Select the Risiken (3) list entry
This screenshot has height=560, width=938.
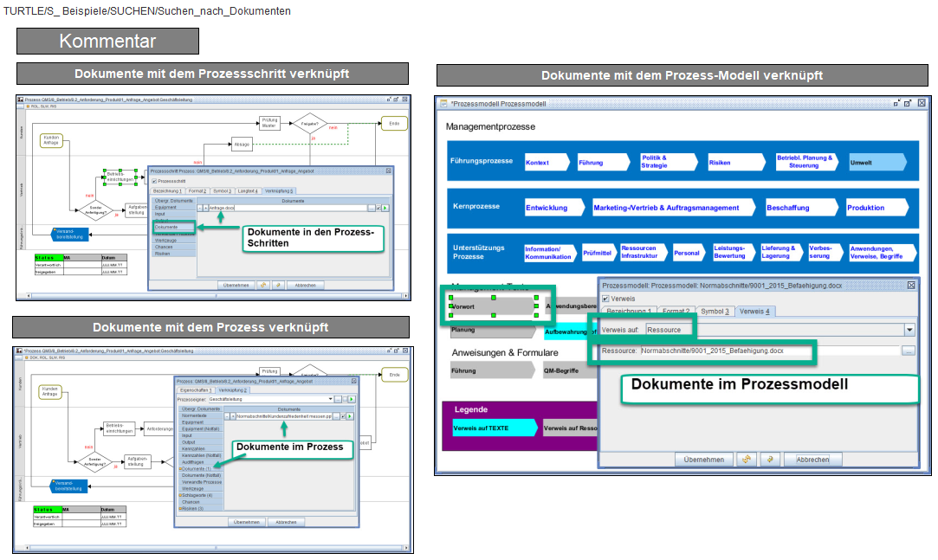pyautogui.click(x=202, y=509)
